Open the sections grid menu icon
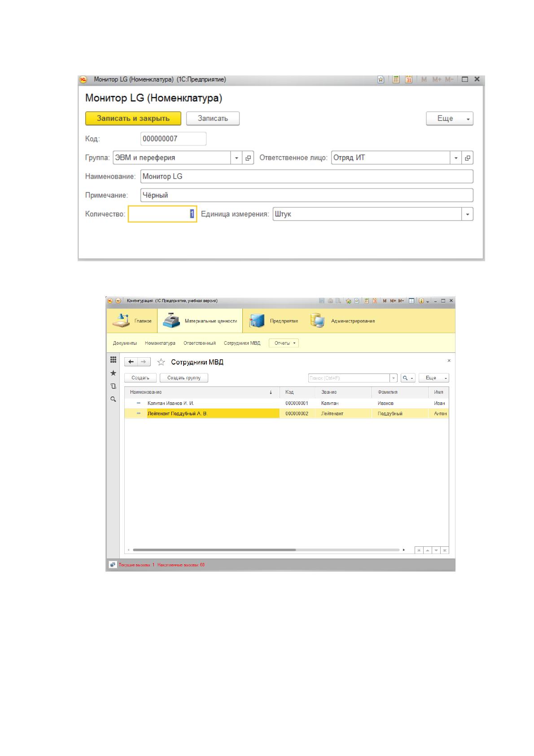This screenshot has height=756, width=534. pos(114,360)
